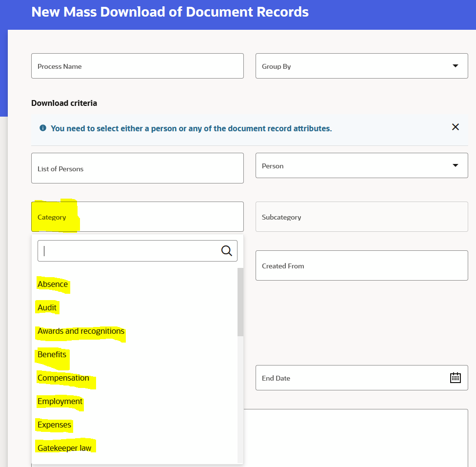This screenshot has height=467, width=476.
Task: Expand the Group By dropdown arrow
Action: pos(455,66)
